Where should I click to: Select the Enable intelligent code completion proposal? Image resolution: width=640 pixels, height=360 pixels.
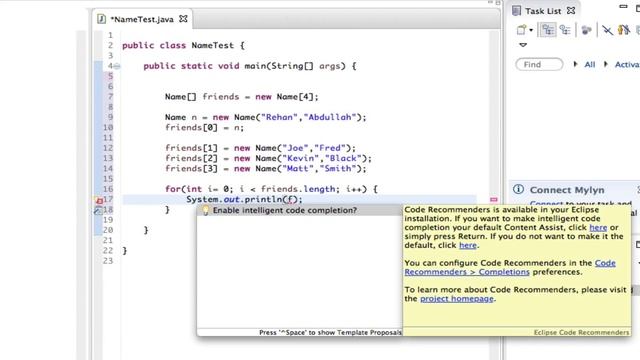[299, 210]
